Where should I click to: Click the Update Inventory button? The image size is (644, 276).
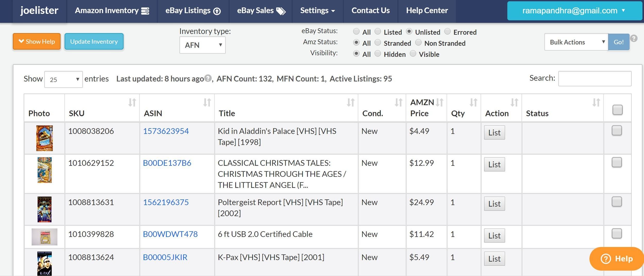coord(94,41)
